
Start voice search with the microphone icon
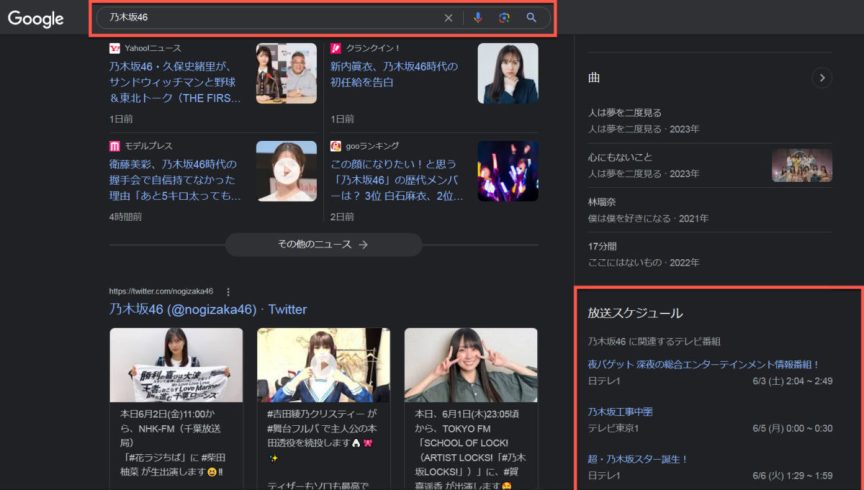[x=478, y=18]
